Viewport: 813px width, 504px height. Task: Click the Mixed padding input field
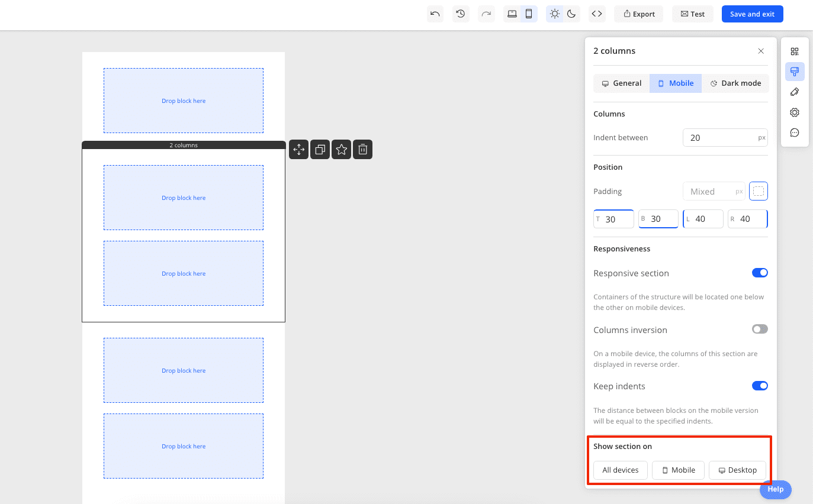tap(714, 191)
